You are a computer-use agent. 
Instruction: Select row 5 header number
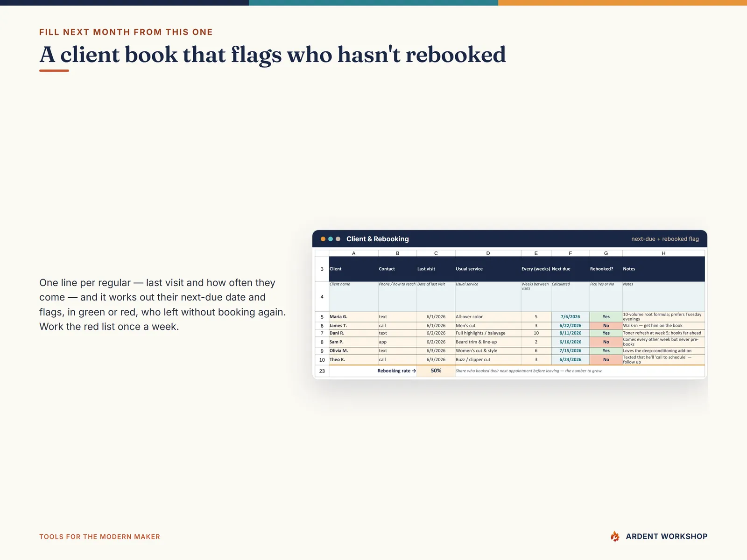(322, 317)
